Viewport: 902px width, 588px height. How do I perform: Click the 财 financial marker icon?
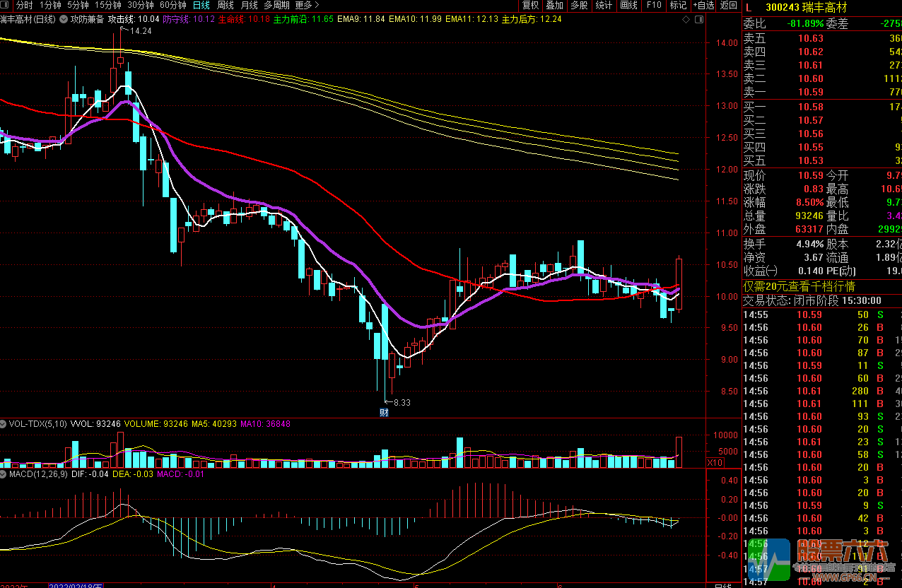coord(385,413)
